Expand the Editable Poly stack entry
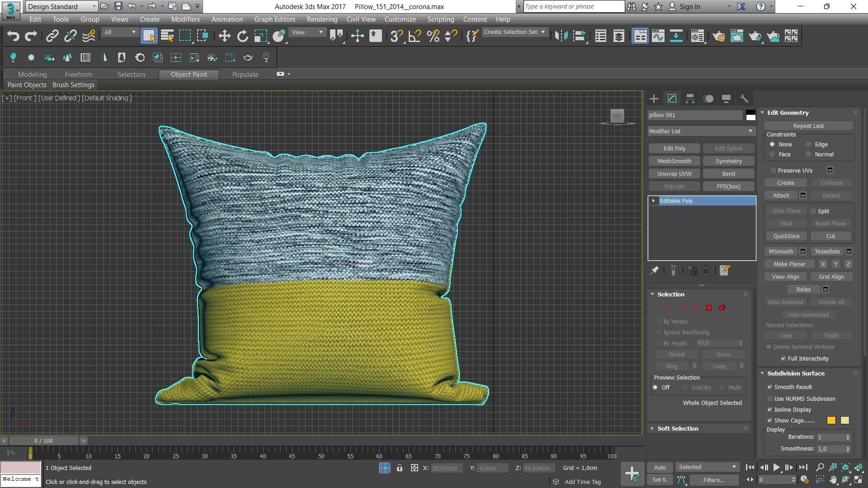 [653, 201]
